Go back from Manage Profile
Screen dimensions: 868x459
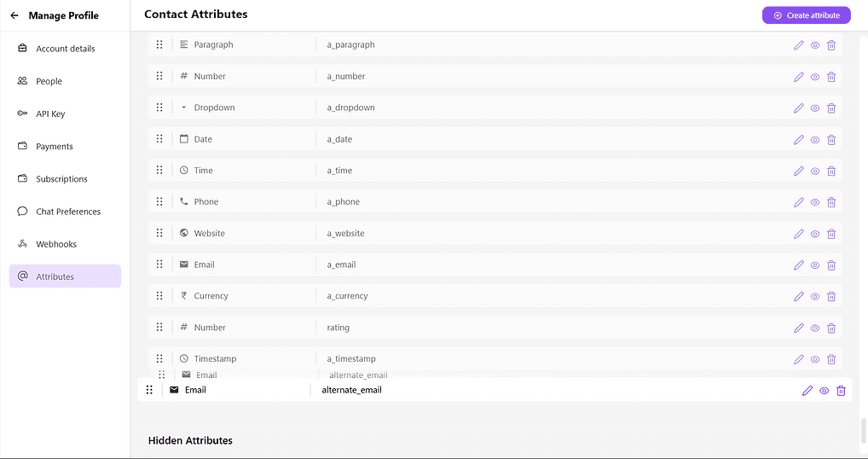click(14, 15)
